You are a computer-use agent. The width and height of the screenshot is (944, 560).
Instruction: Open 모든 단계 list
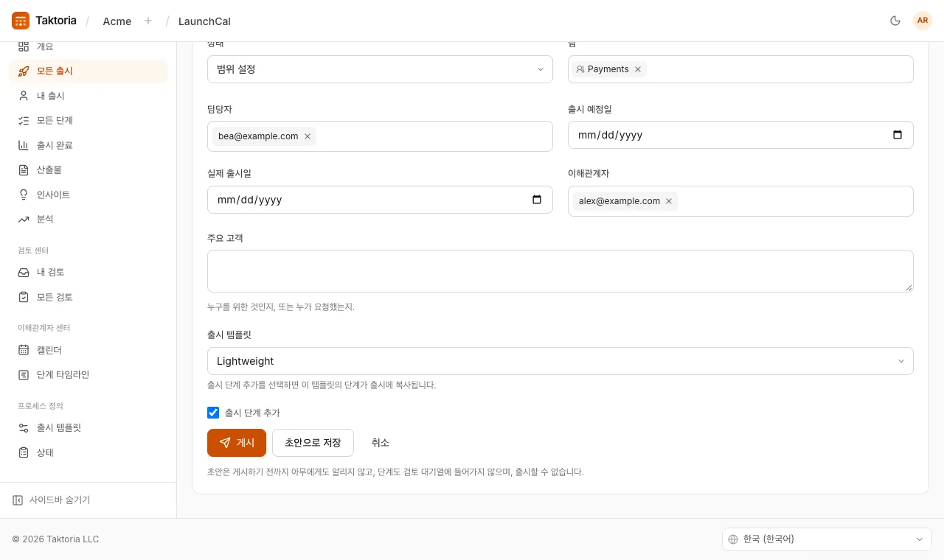click(x=88, y=120)
